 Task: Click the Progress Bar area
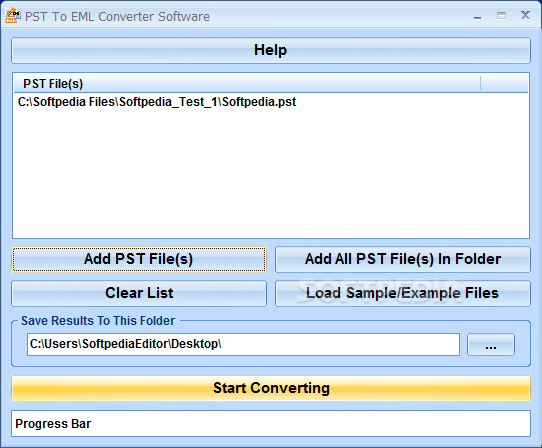coord(271,423)
